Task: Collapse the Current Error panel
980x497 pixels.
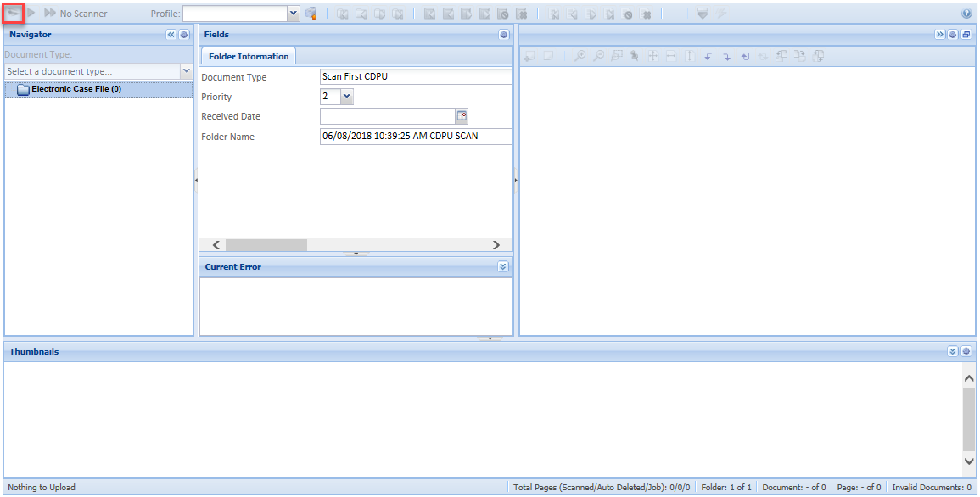Action: click(503, 266)
